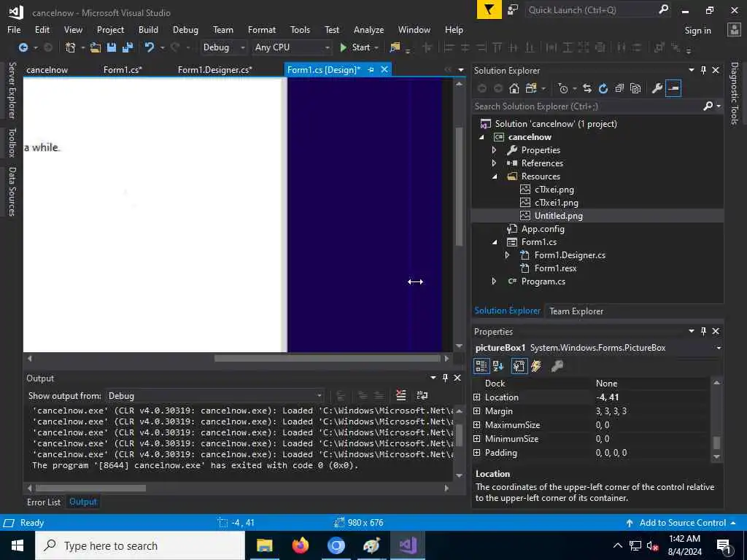
Task: Open the pictureBox1 object selector dropdown
Action: tap(719, 348)
